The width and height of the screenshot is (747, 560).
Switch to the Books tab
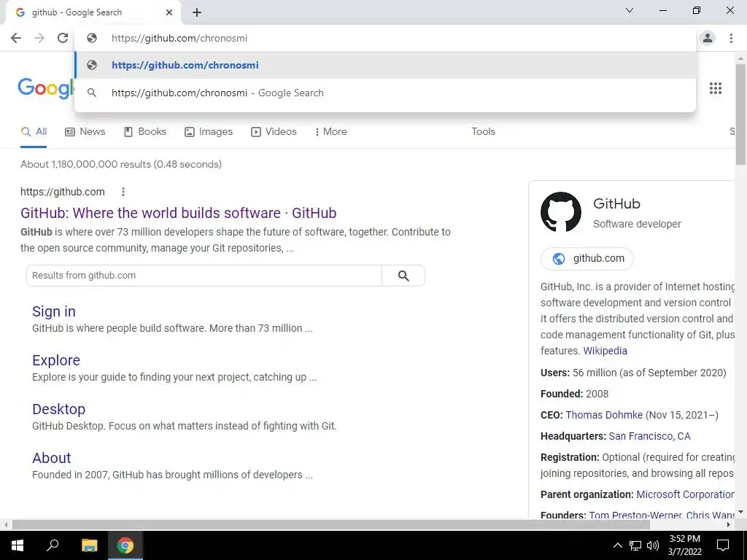[x=145, y=131]
